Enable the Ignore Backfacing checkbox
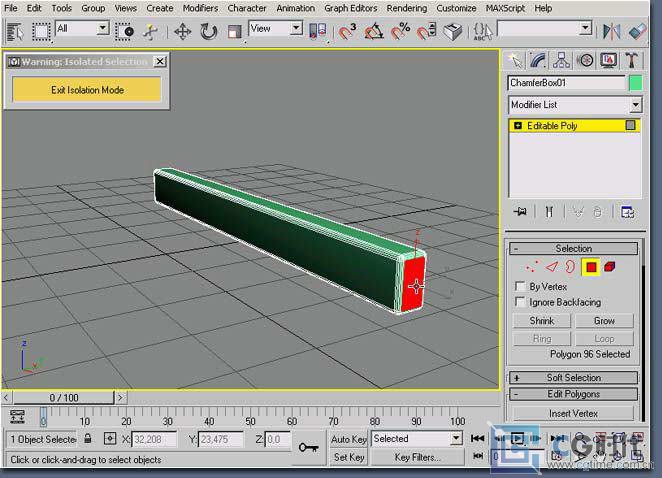Viewport: 662px width, 478px height. click(x=520, y=302)
